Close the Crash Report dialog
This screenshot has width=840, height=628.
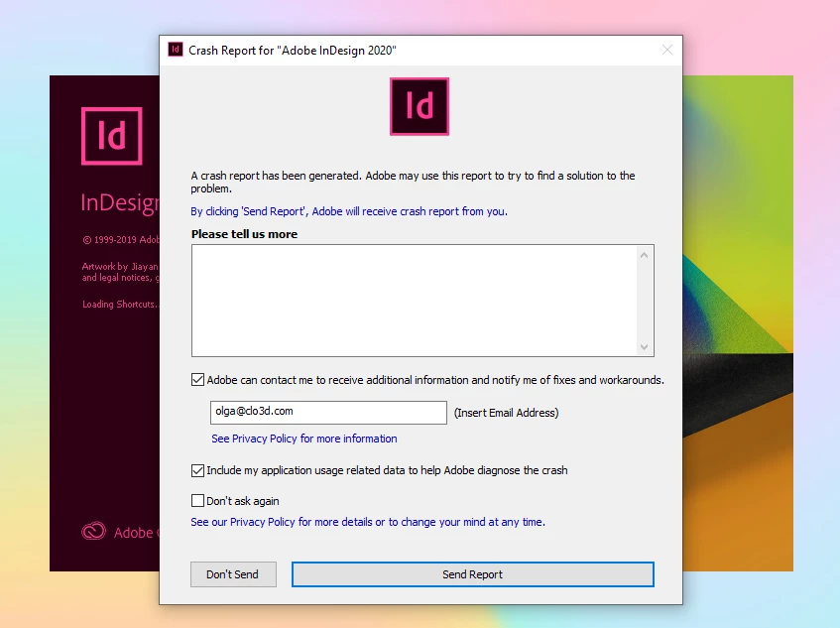(x=667, y=50)
